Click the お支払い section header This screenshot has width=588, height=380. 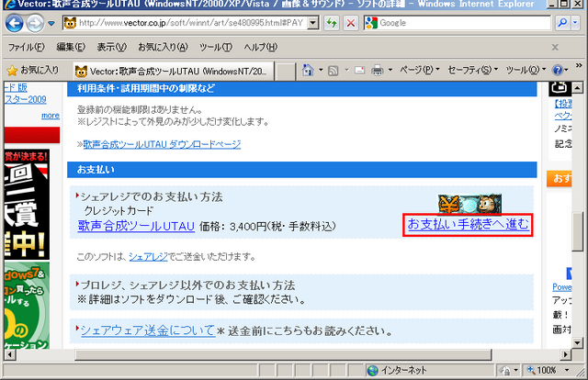pyautogui.click(x=302, y=170)
